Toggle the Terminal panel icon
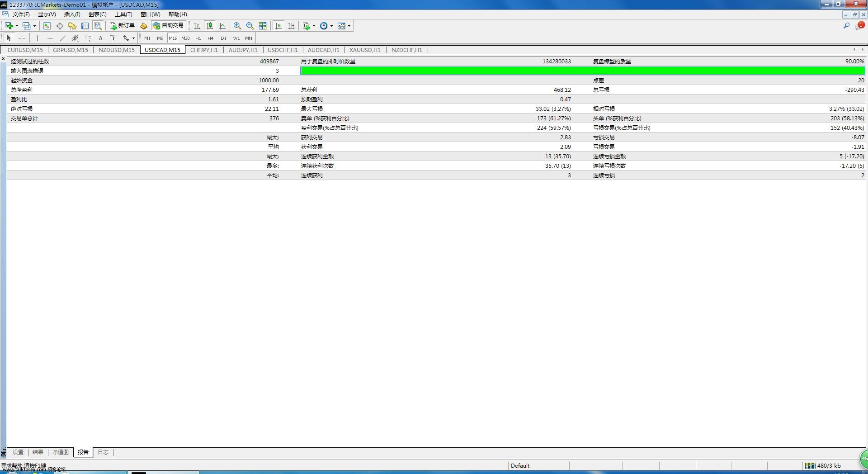 (x=85, y=26)
